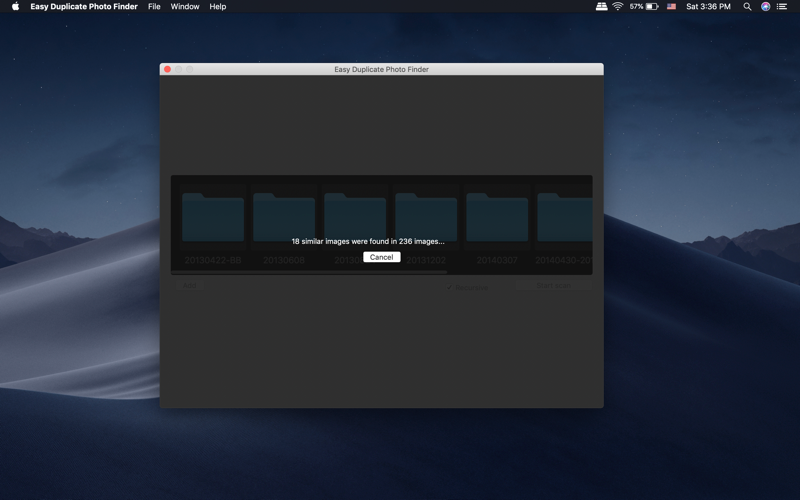Image resolution: width=800 pixels, height=500 pixels.
Task: Select the 20140307 folder thumbnail
Action: (497, 217)
